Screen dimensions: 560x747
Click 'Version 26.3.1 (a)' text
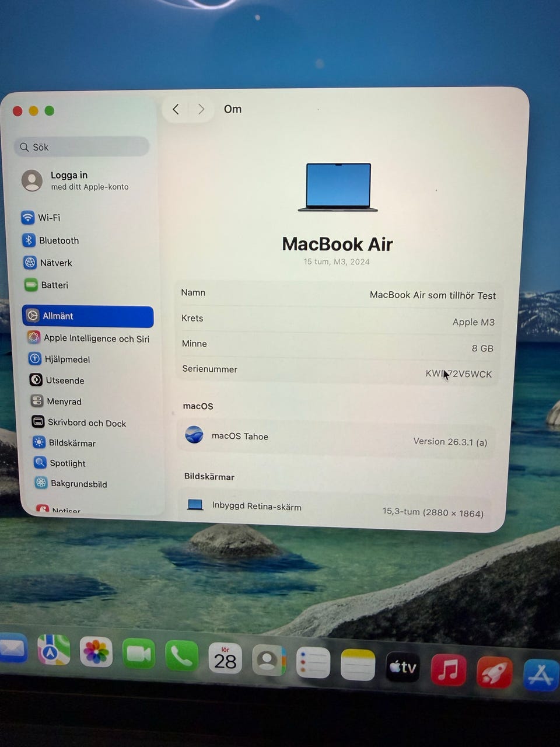click(x=450, y=442)
